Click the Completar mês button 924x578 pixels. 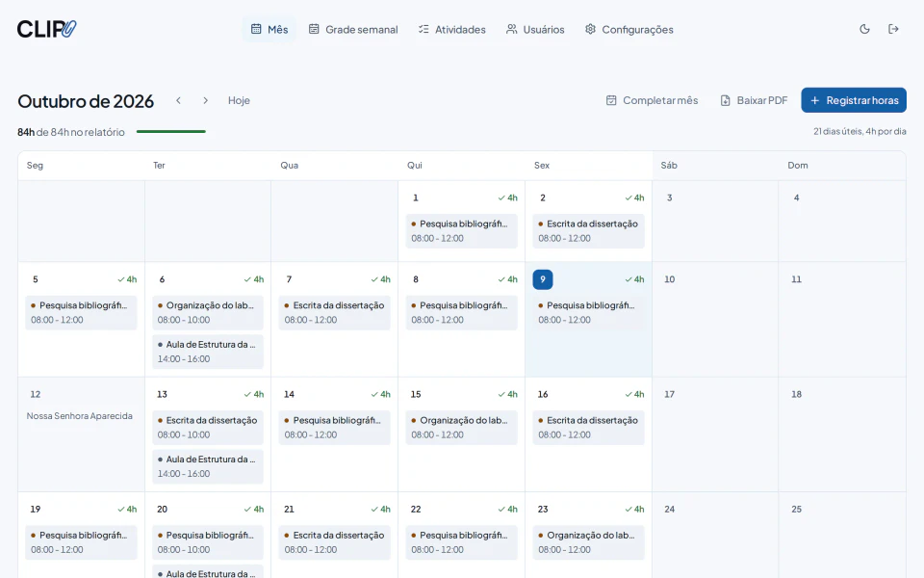(x=652, y=100)
